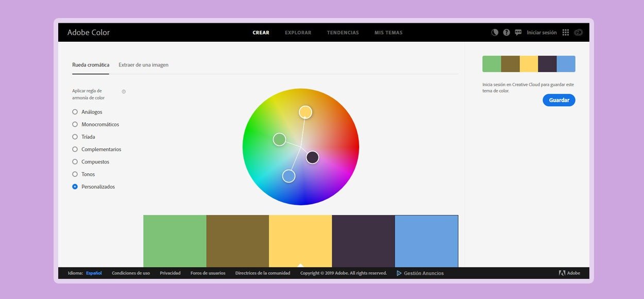The image size is (644, 299).
Task: Open Privacidad footer link
Action: (x=170, y=273)
